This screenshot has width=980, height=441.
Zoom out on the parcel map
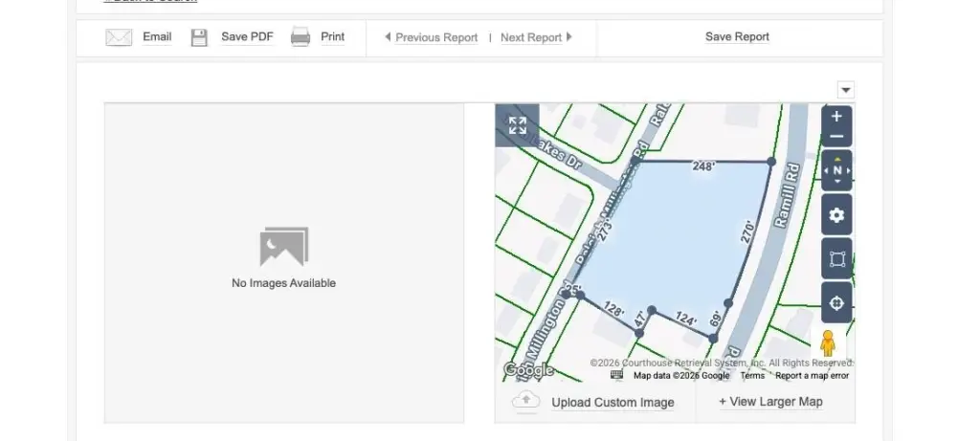point(836,137)
